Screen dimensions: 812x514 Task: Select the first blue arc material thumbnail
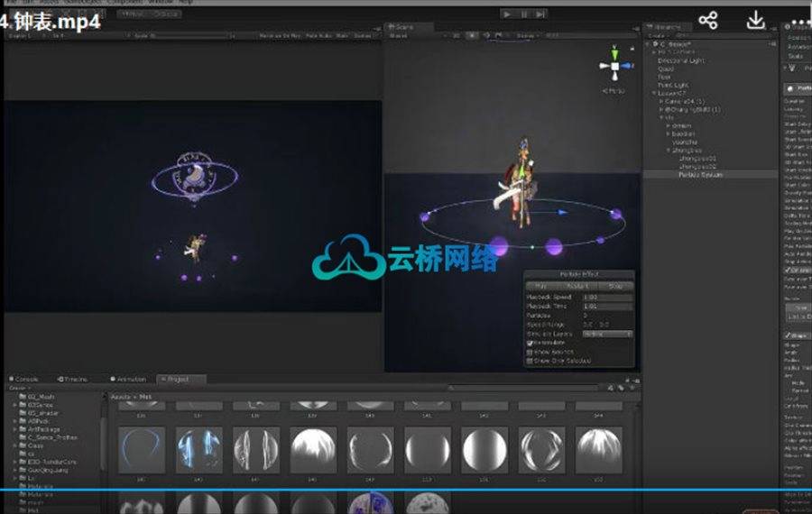click(x=141, y=449)
